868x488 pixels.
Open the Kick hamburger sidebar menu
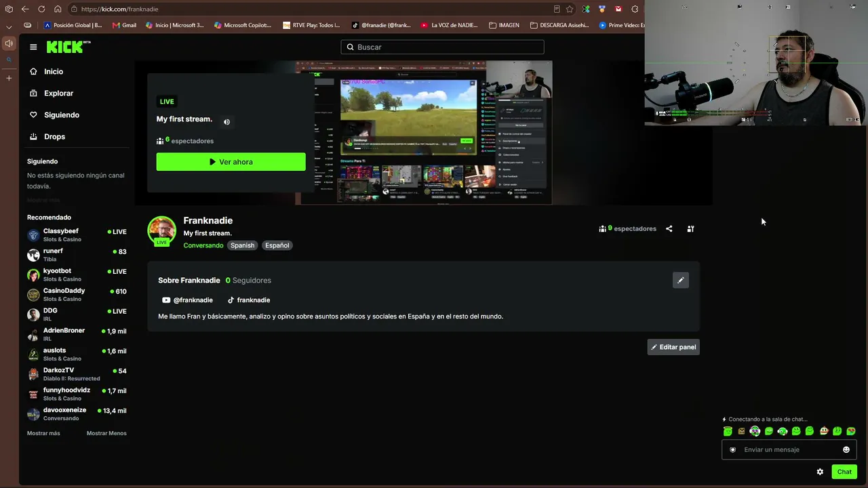[x=33, y=47]
